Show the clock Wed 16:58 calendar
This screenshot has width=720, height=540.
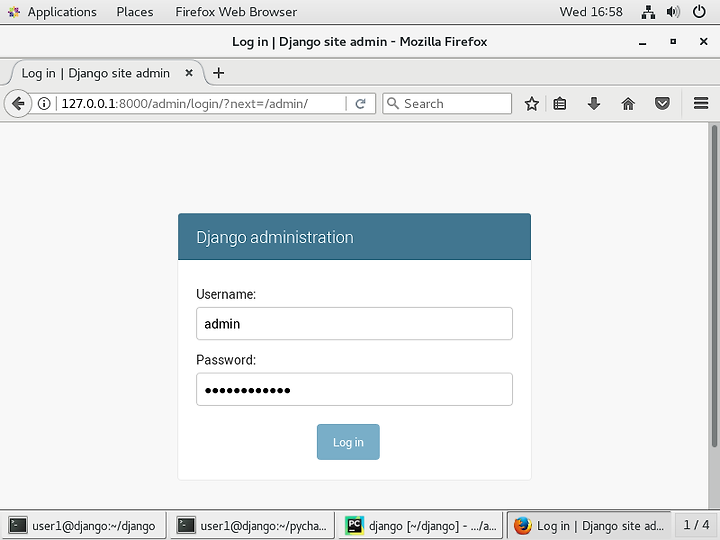[591, 12]
